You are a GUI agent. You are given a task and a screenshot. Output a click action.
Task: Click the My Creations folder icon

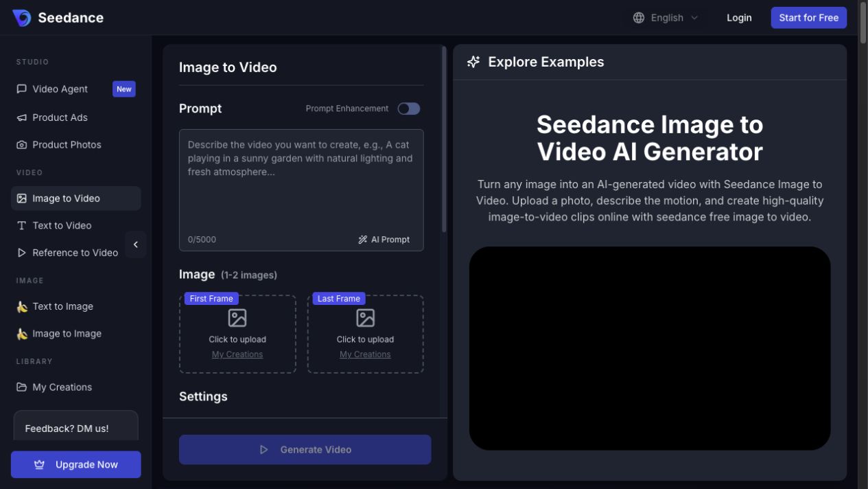click(x=22, y=387)
